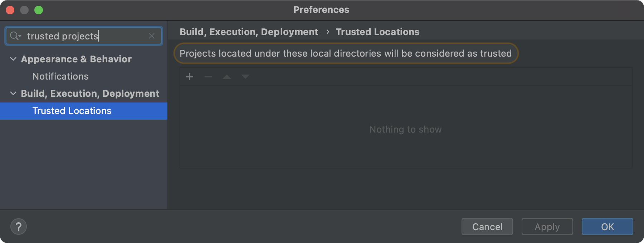Move trusted location down in the list

(245, 76)
